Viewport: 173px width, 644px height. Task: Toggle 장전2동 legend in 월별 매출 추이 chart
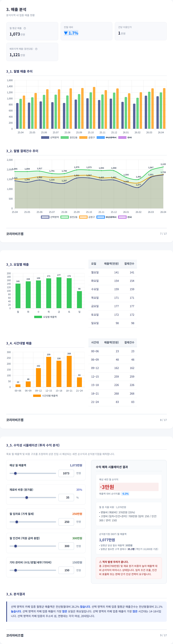click(69, 137)
